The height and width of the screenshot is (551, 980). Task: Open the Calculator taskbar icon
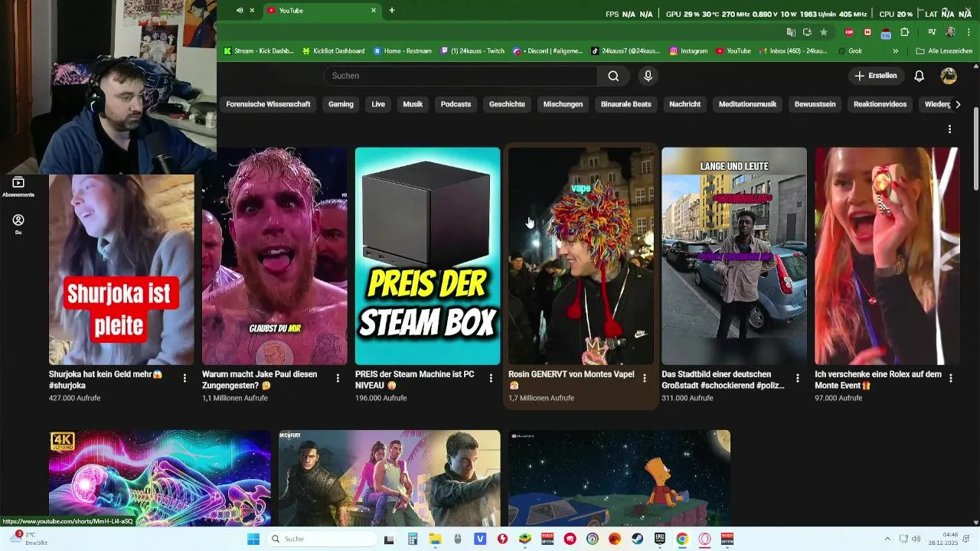[x=412, y=539]
